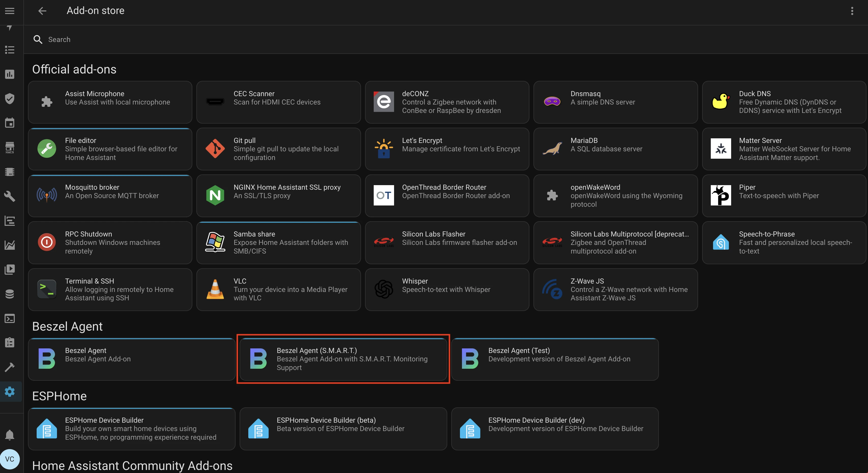
Task: Click the Speech-to-Phrase house icon
Action: (x=720, y=242)
